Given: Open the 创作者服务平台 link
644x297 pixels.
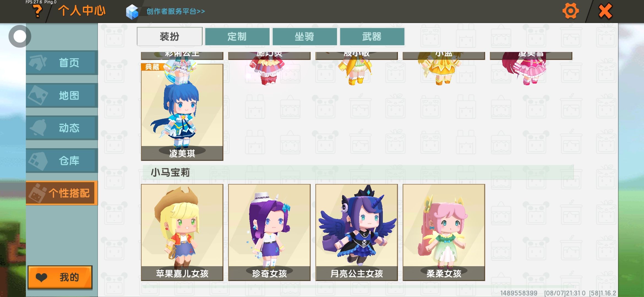Looking at the screenshot, I should 176,11.
